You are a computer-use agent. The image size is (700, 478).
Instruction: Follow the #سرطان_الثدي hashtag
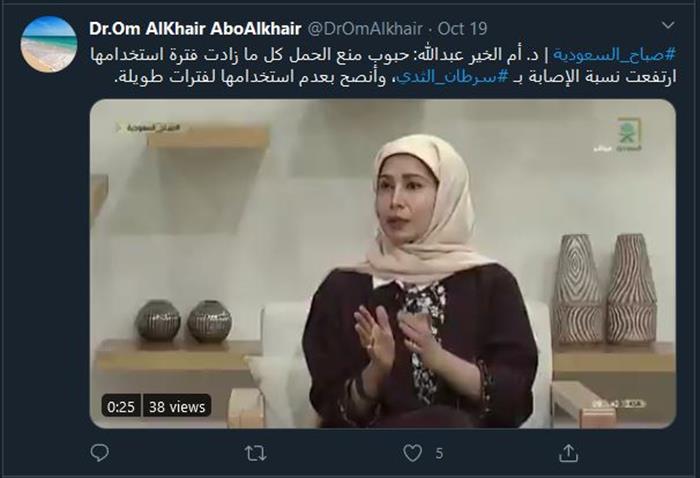pos(452,77)
